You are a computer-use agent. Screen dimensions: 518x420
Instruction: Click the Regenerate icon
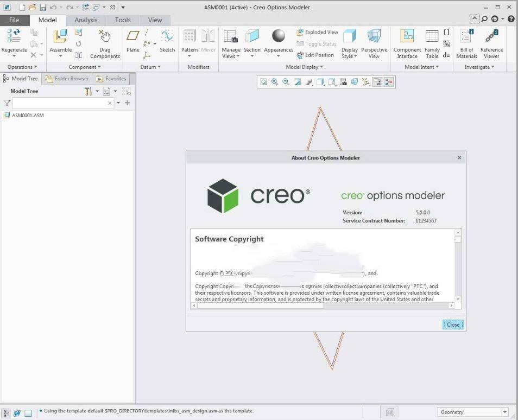point(14,36)
